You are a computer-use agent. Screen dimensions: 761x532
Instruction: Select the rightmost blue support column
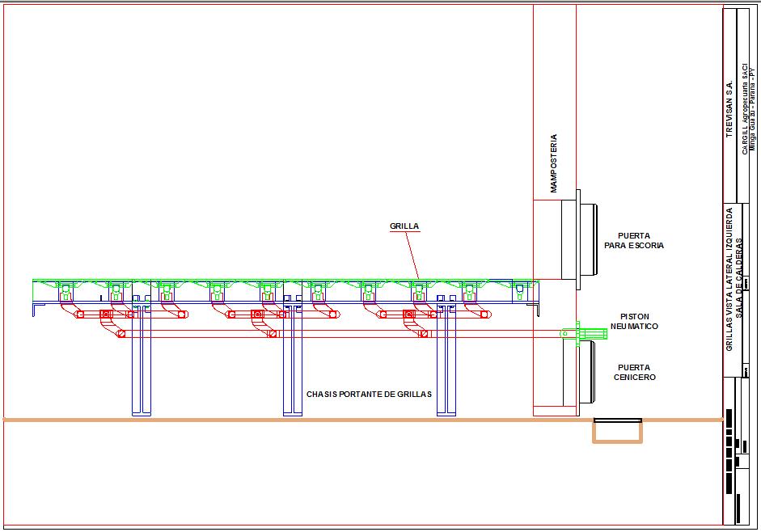[x=446, y=355]
